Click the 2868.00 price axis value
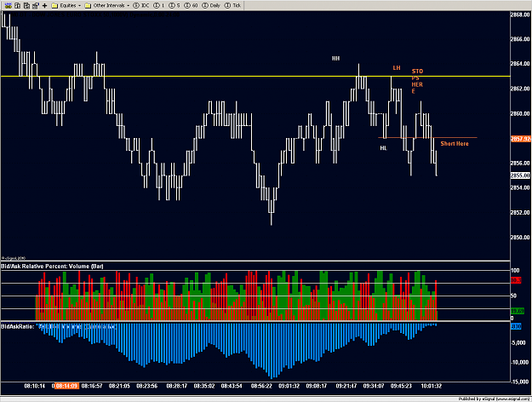This screenshot has height=402, width=532. point(520,14)
